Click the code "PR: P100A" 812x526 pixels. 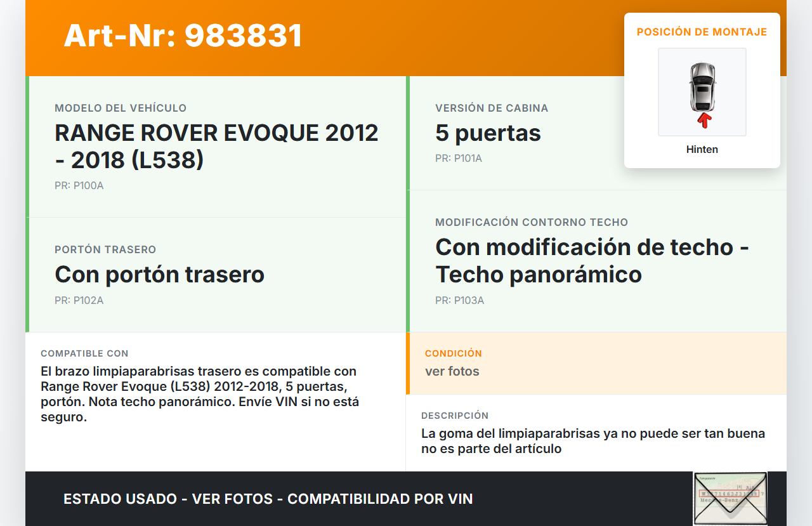pos(79,186)
